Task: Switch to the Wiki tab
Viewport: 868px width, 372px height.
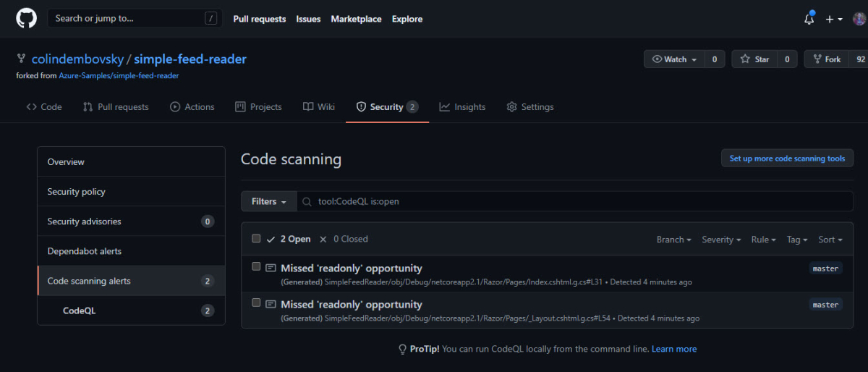Action: pos(319,107)
